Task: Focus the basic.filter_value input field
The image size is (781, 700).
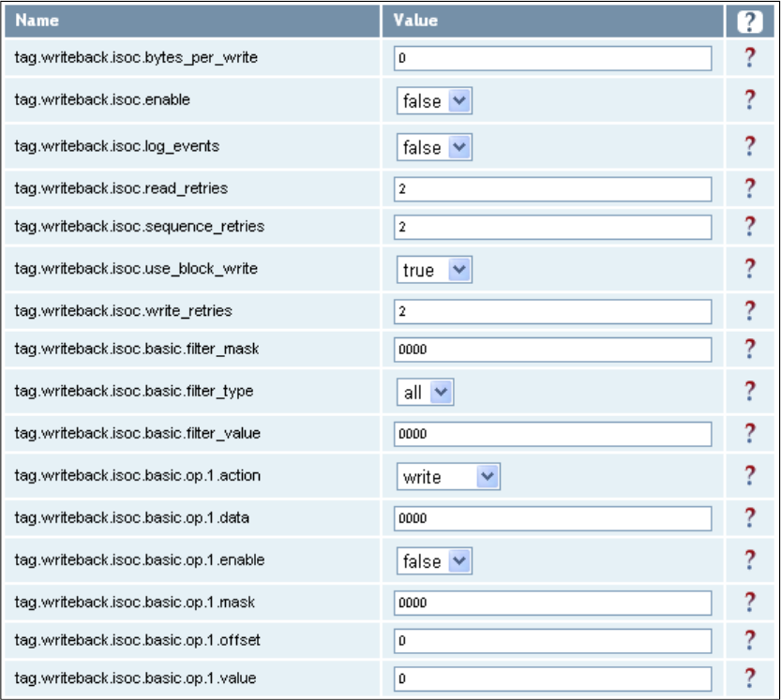Action: 552,434
